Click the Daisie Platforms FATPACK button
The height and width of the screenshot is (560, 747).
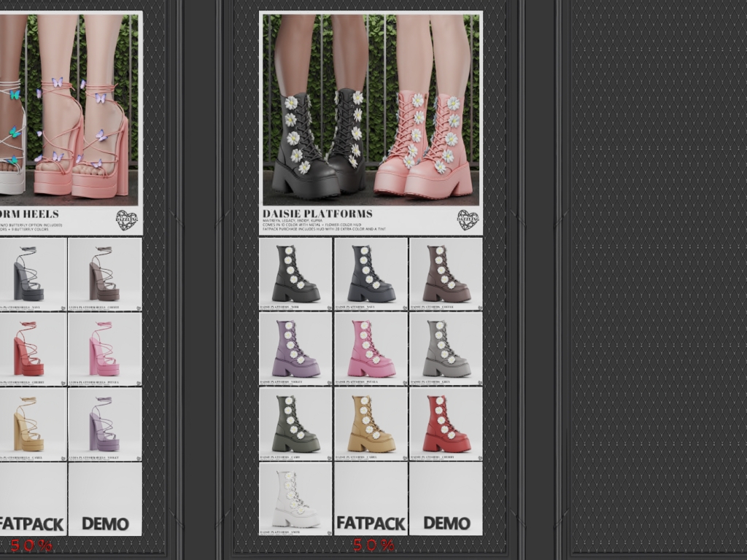coord(371,500)
